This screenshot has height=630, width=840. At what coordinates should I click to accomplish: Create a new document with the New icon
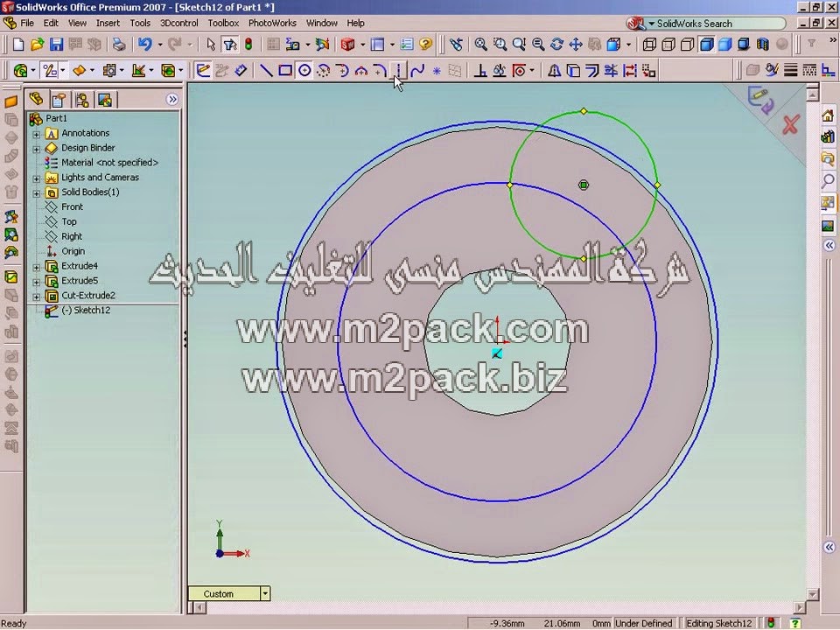tap(18, 45)
